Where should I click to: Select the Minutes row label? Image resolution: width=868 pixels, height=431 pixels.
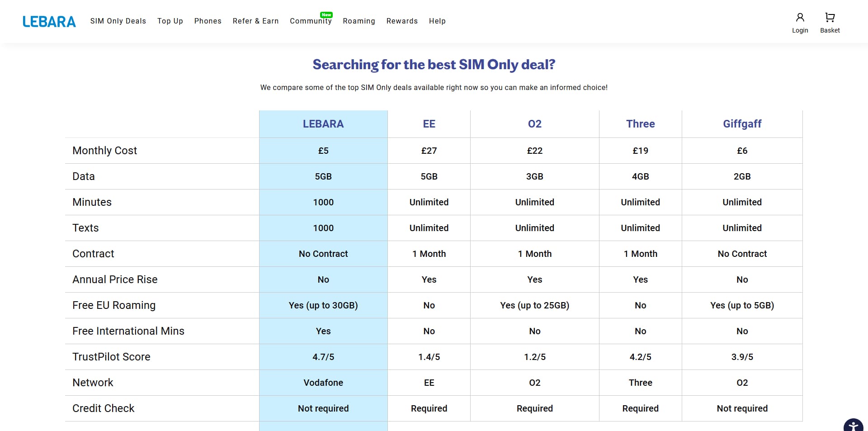pos(92,202)
